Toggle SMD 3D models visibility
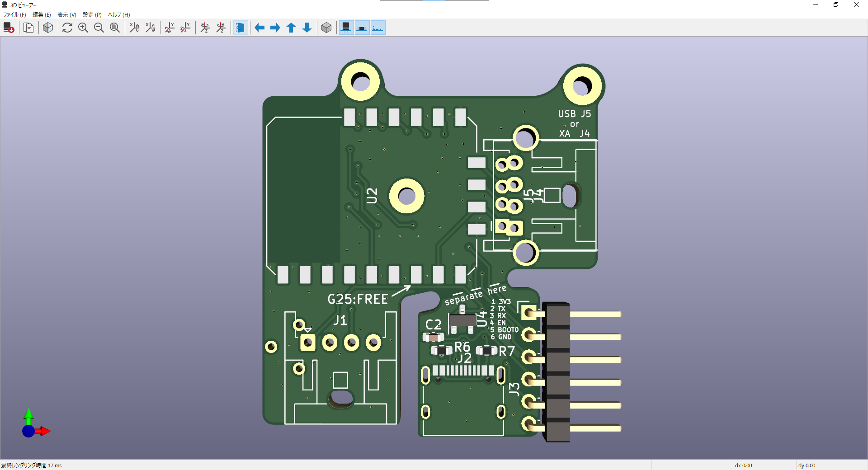Viewport: 868px width, 470px height. point(362,28)
